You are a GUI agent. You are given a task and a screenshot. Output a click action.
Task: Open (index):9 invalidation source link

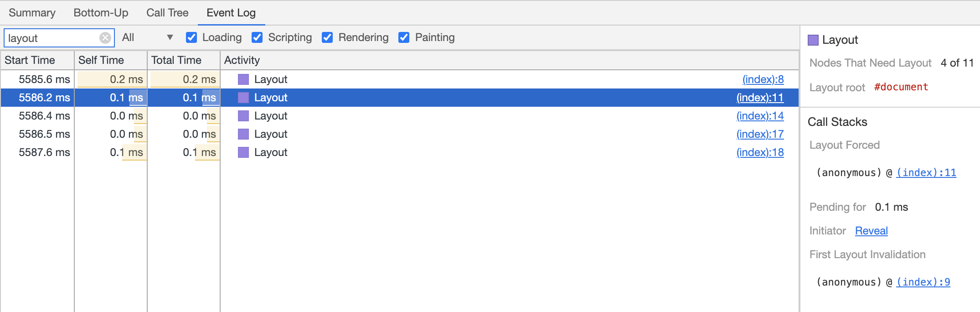pos(923,282)
